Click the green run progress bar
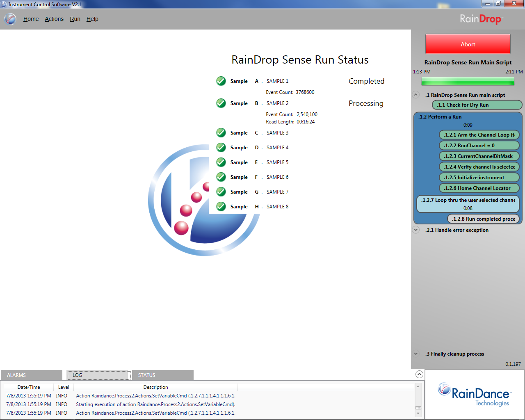Image resolution: width=525 pixels, height=420 pixels. pyautogui.click(x=468, y=81)
